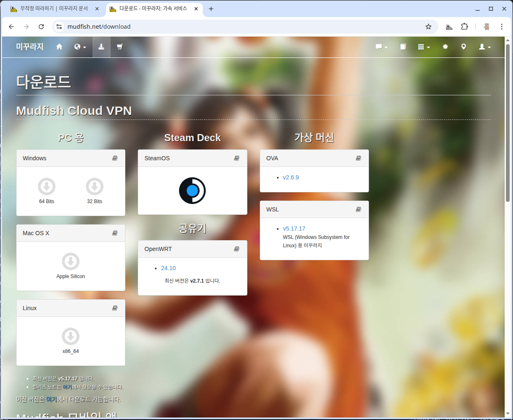Go back to the previous page
This screenshot has width=513, height=420.
coord(11,27)
